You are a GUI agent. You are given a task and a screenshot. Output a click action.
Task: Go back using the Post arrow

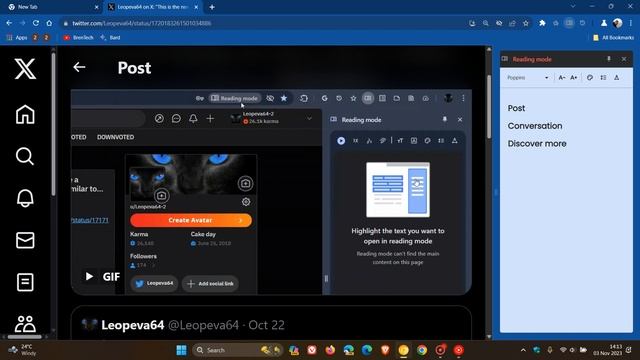(79, 67)
